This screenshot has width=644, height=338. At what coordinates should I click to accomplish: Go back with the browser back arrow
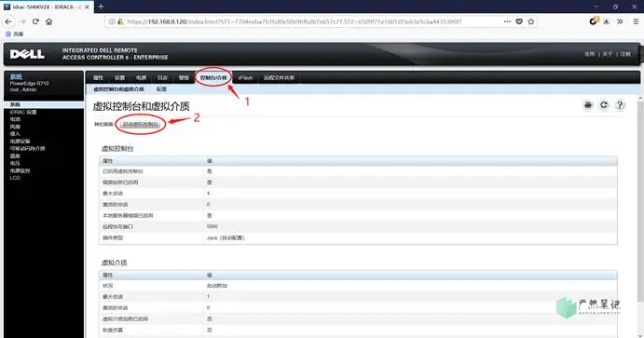click(8, 21)
